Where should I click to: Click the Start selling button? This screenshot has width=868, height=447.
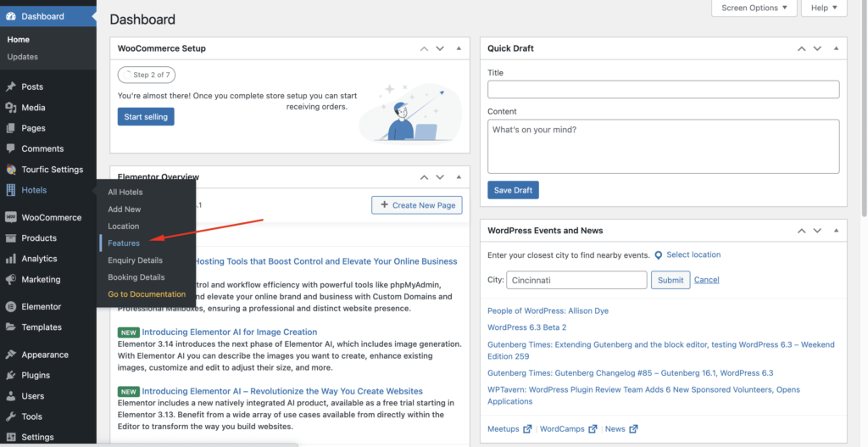[146, 117]
